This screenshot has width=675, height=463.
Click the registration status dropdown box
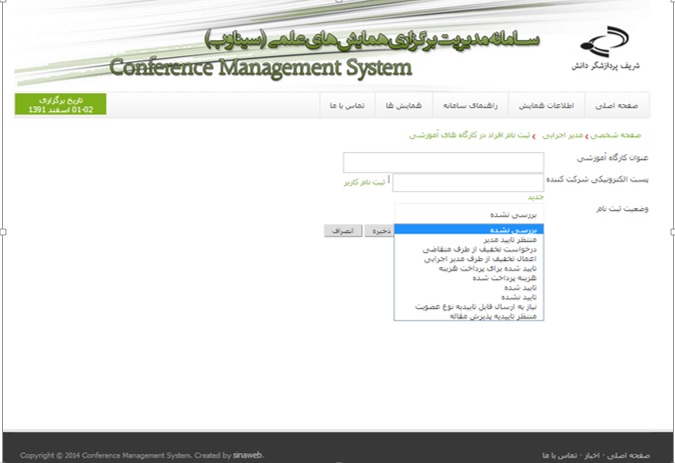pyautogui.click(x=469, y=212)
